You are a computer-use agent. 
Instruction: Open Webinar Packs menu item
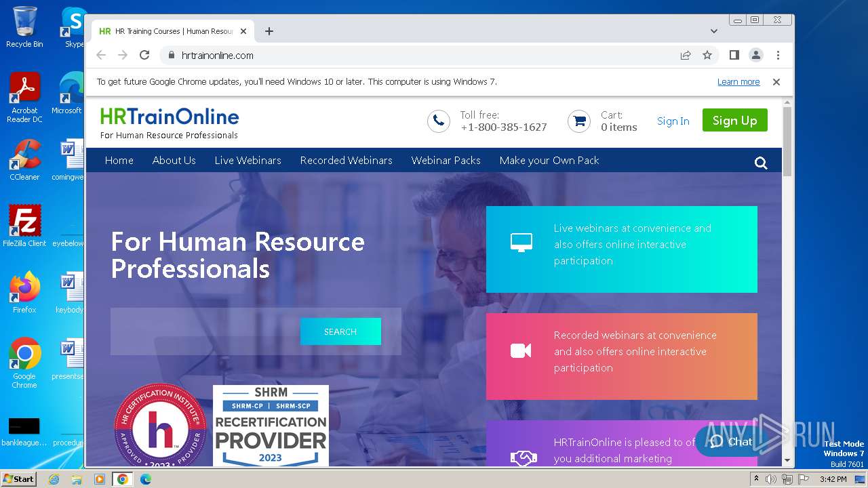pyautogui.click(x=446, y=161)
